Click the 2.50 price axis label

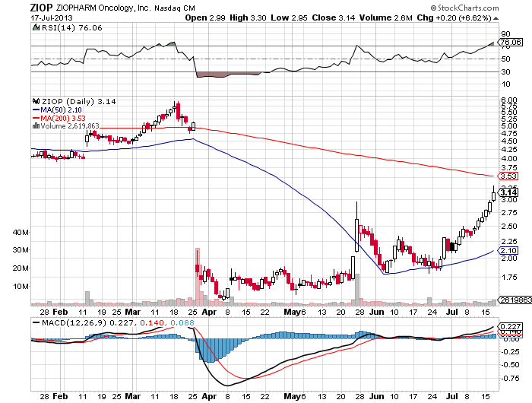509,227
